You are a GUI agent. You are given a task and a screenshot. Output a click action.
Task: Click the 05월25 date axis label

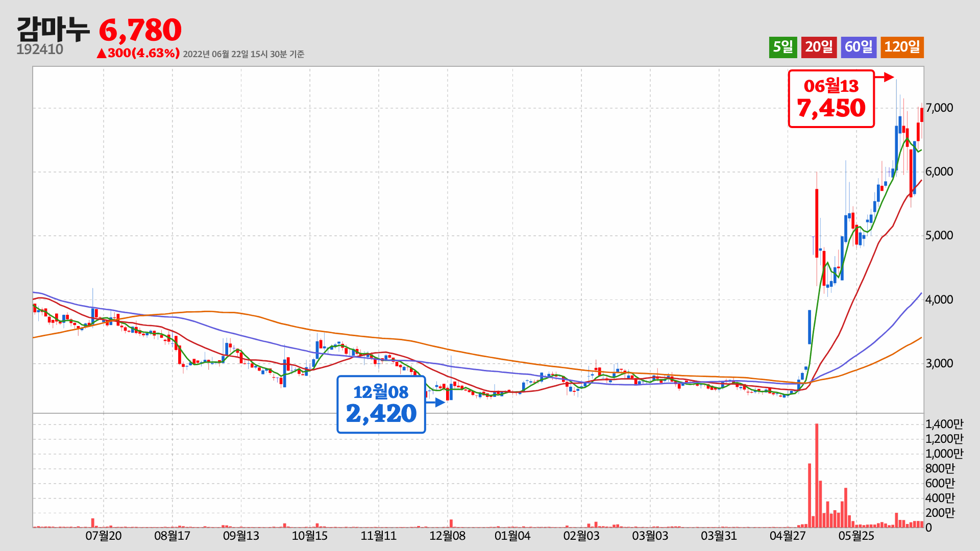coord(856,536)
